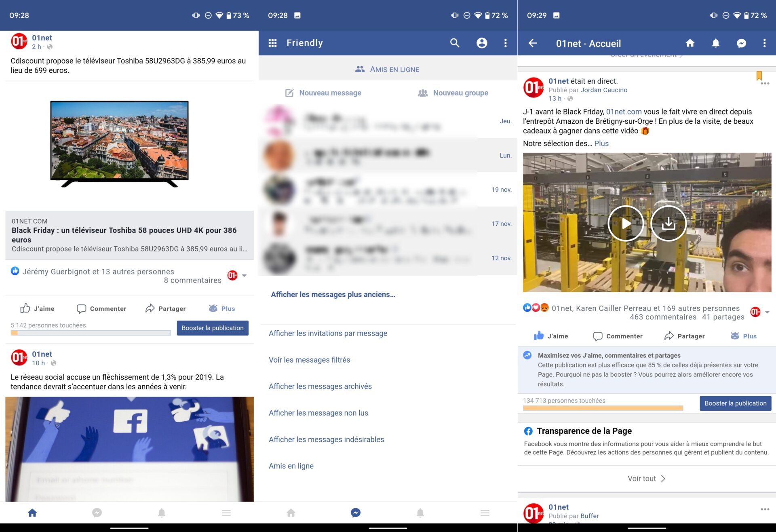Show Afficher les messages plus anciens
This screenshot has width=776, height=532.
(333, 294)
